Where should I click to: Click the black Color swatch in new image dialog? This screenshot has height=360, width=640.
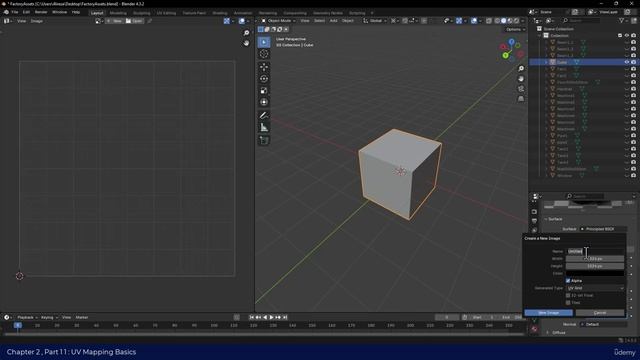pyautogui.click(x=595, y=273)
